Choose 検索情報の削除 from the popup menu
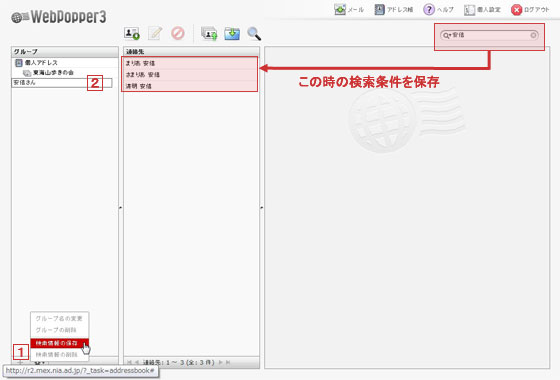Viewport: 560px width, 380px height. [59, 354]
